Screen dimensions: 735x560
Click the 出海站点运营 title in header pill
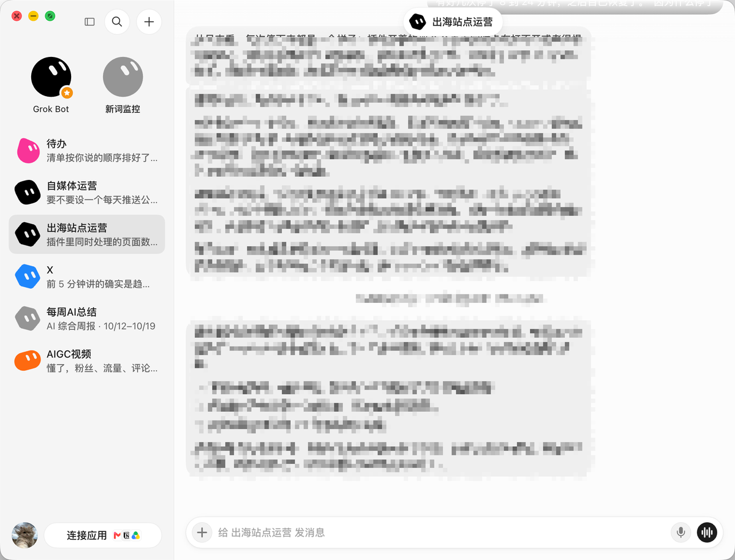click(x=462, y=22)
